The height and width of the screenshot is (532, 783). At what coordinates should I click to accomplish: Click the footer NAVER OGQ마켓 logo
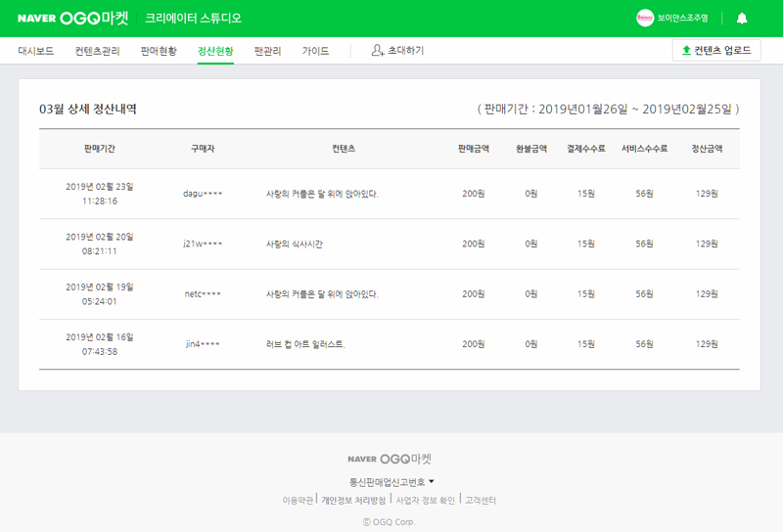click(x=390, y=459)
